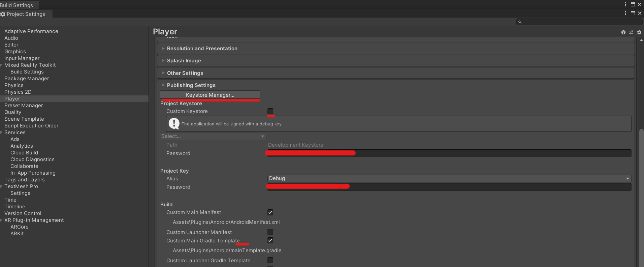Viewport: 644px width, 267px height.
Task: Open Time settings category
Action: (x=10, y=200)
